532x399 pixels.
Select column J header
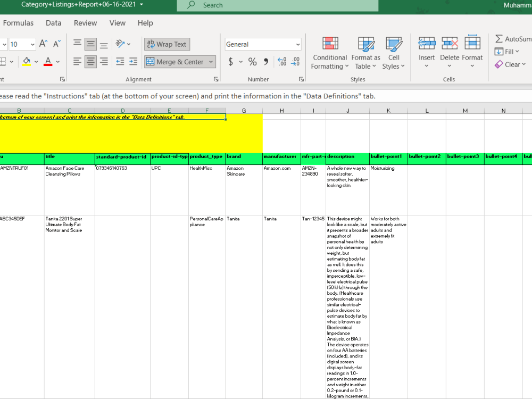click(348, 111)
